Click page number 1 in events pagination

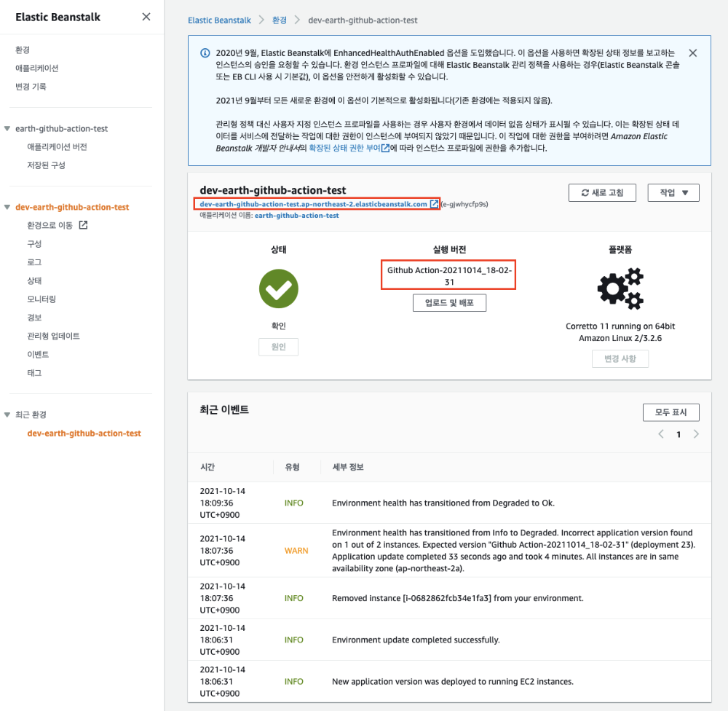[678, 434]
